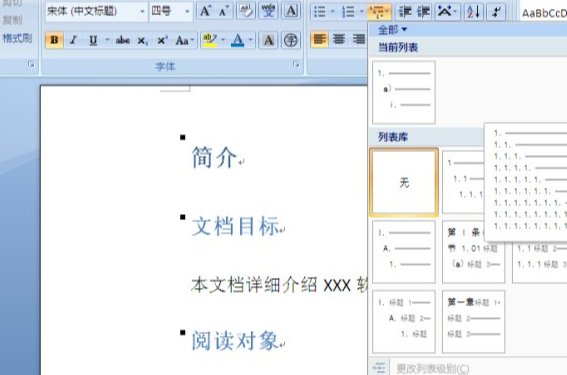The height and width of the screenshot is (375, 567).
Task: Select the 1, 1.1, 1.1.1 list style
Action: pyautogui.click(x=464, y=182)
